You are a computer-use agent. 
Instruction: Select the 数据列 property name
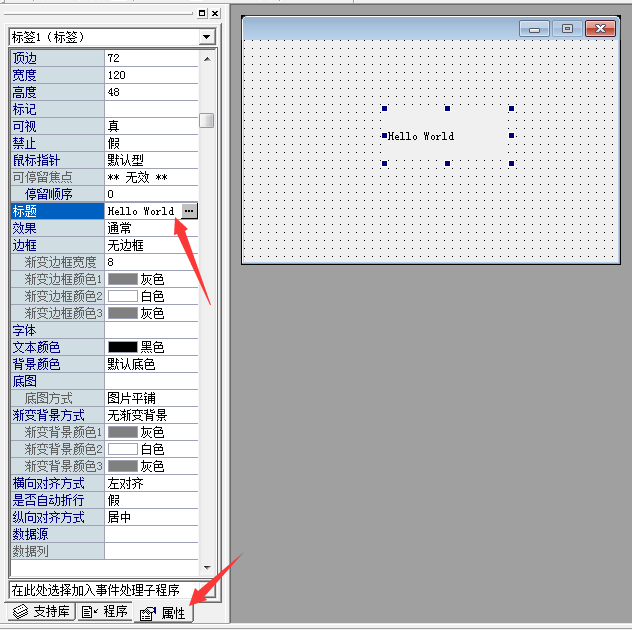coord(57,551)
